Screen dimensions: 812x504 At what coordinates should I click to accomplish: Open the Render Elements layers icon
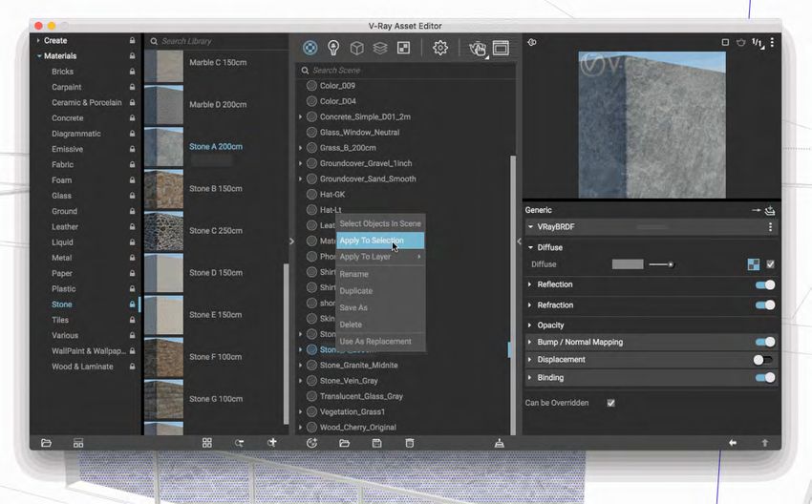click(380, 48)
